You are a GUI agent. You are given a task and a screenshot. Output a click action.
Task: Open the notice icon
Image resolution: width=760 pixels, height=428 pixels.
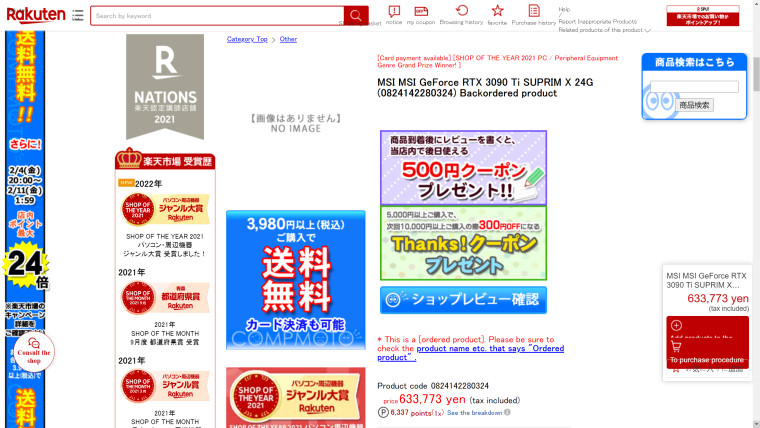394,11
